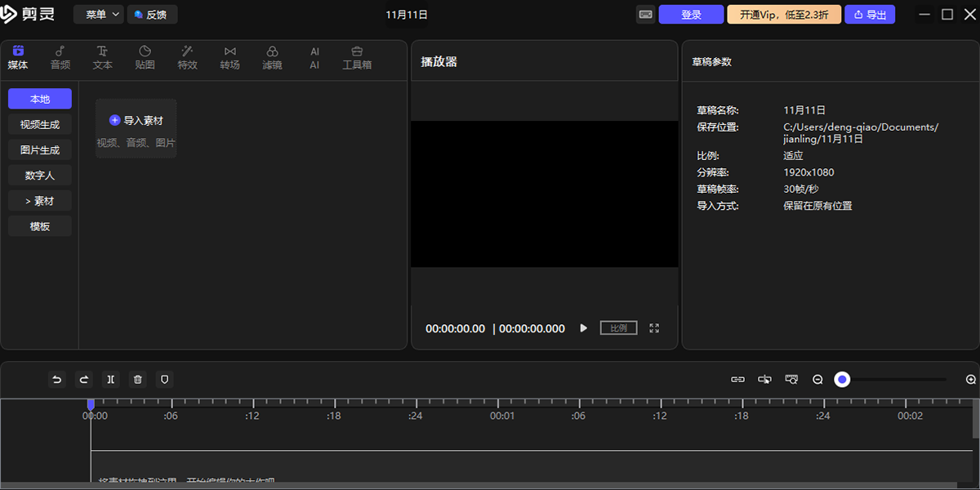Image resolution: width=980 pixels, height=490 pixels.
Task: Click 导入素材 to import media
Action: [136, 120]
